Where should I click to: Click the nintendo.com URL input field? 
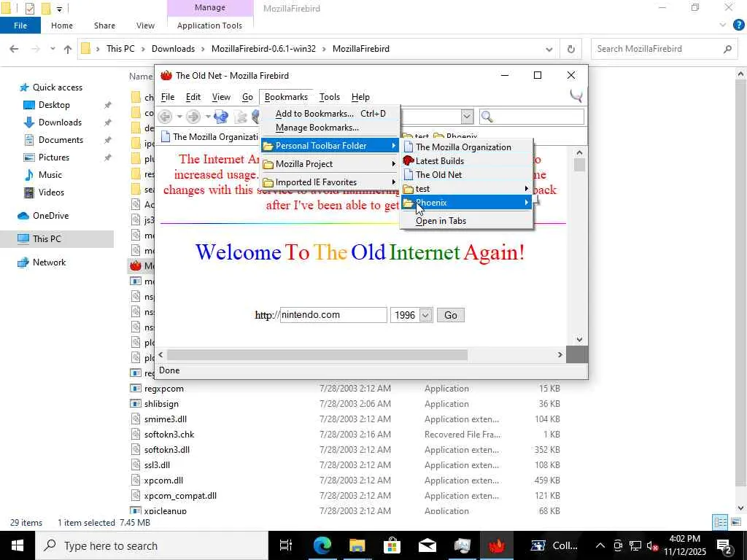pos(333,315)
